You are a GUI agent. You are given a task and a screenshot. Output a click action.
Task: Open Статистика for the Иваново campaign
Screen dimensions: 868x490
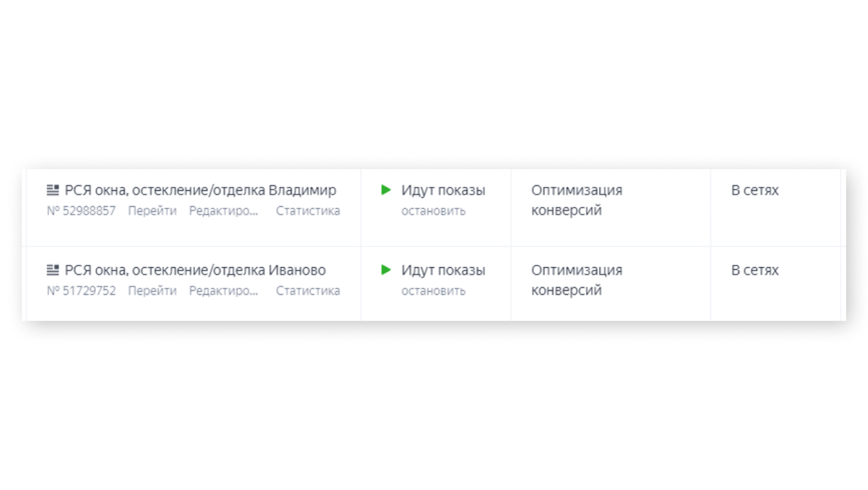click(308, 290)
